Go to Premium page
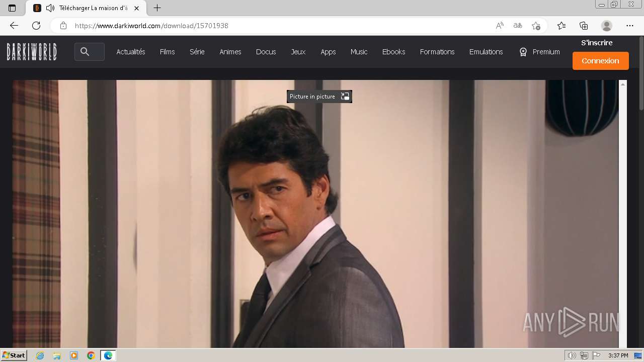The image size is (644, 362). pos(540,52)
